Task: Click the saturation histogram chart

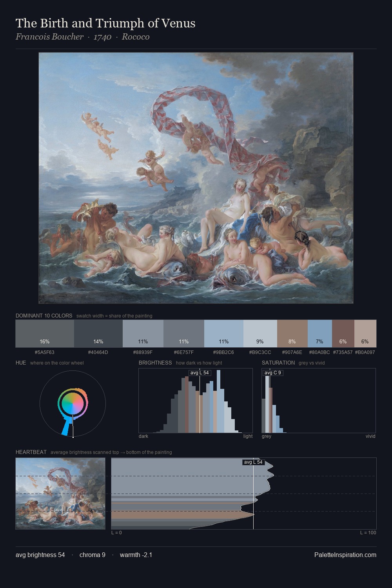Action: pyautogui.click(x=319, y=401)
